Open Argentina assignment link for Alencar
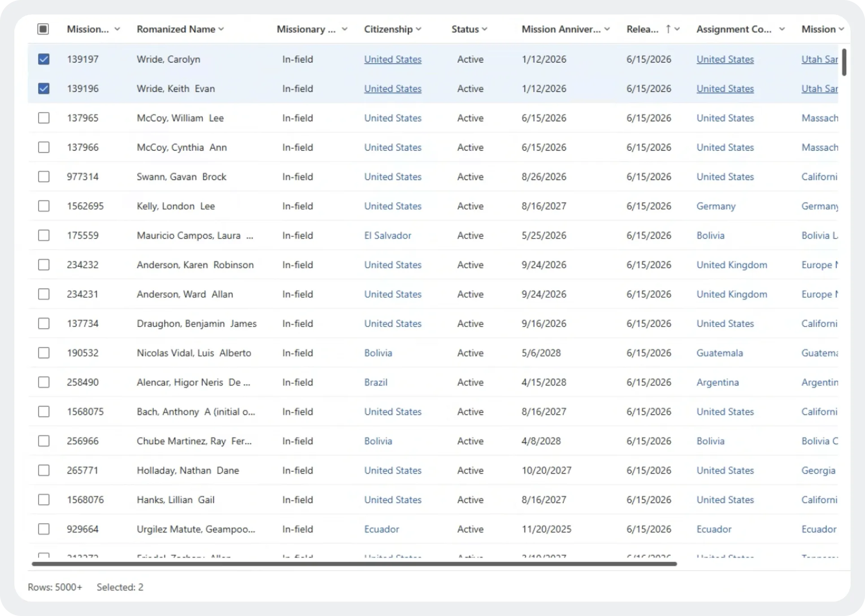 point(717,382)
